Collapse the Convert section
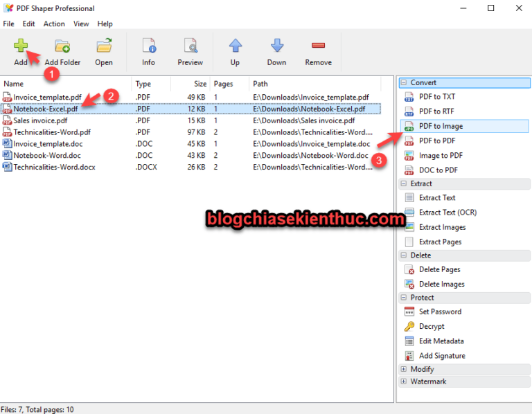532x414 pixels. click(403, 82)
